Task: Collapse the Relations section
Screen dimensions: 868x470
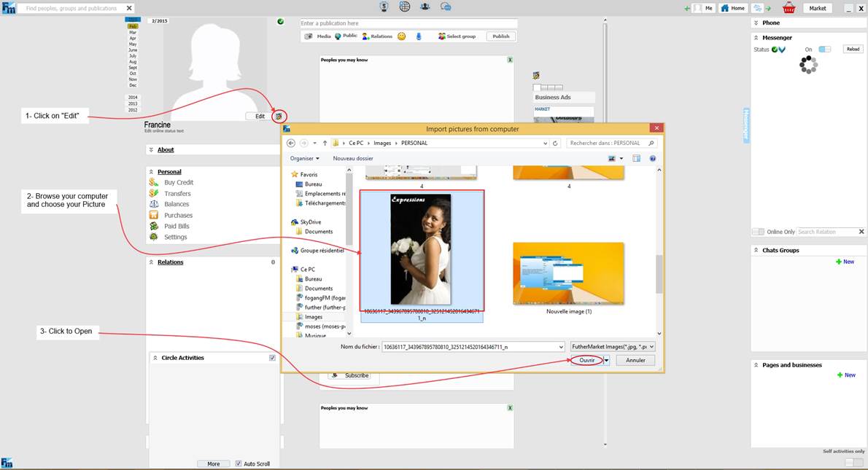Action: [x=151, y=262]
